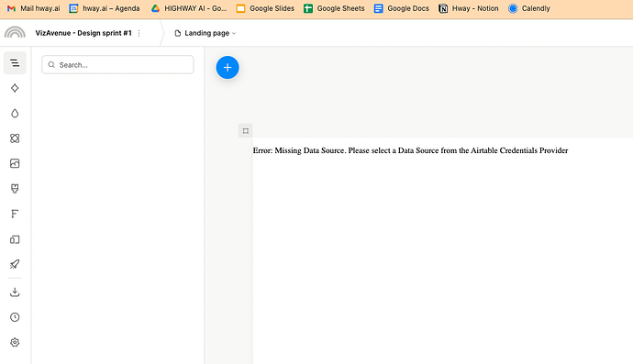Open the image assets icon in sidebar
The height and width of the screenshot is (364, 633).
15,163
